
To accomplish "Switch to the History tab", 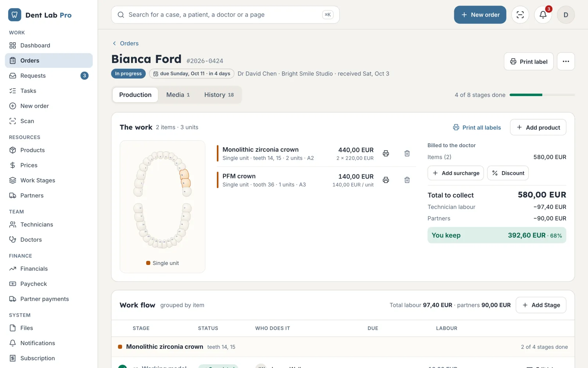I will (x=219, y=95).
